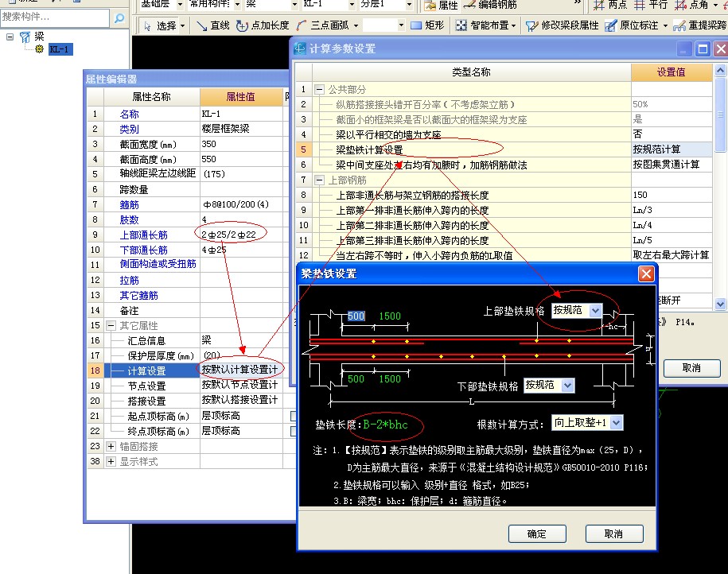Open the 梁 component dropdown in toolbar
The image size is (728, 574).
pos(295,5)
